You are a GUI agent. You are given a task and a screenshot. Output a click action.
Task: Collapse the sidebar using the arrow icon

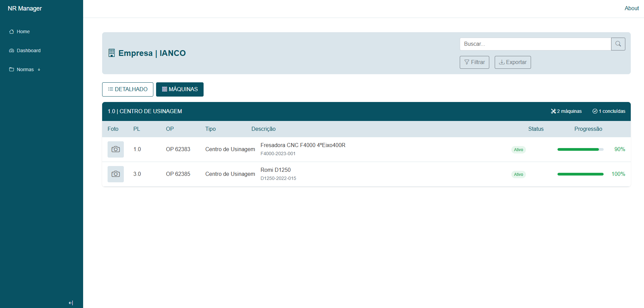click(71, 303)
